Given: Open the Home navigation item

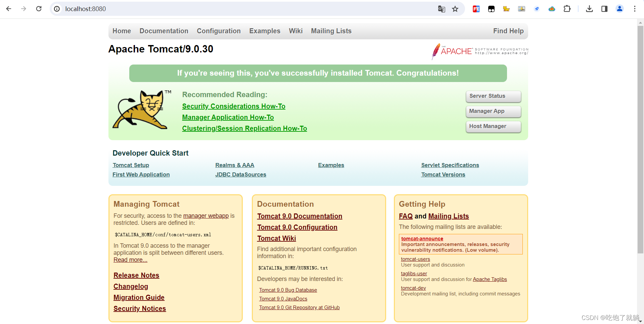Looking at the screenshot, I should click(122, 31).
